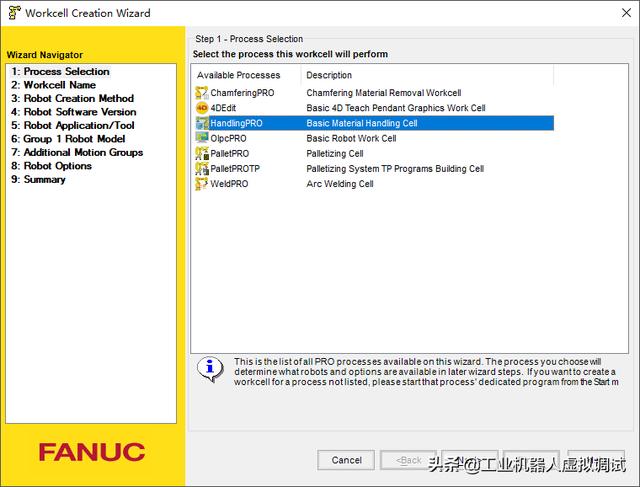Click the Cancel button
The height and width of the screenshot is (487, 640).
[x=346, y=460]
